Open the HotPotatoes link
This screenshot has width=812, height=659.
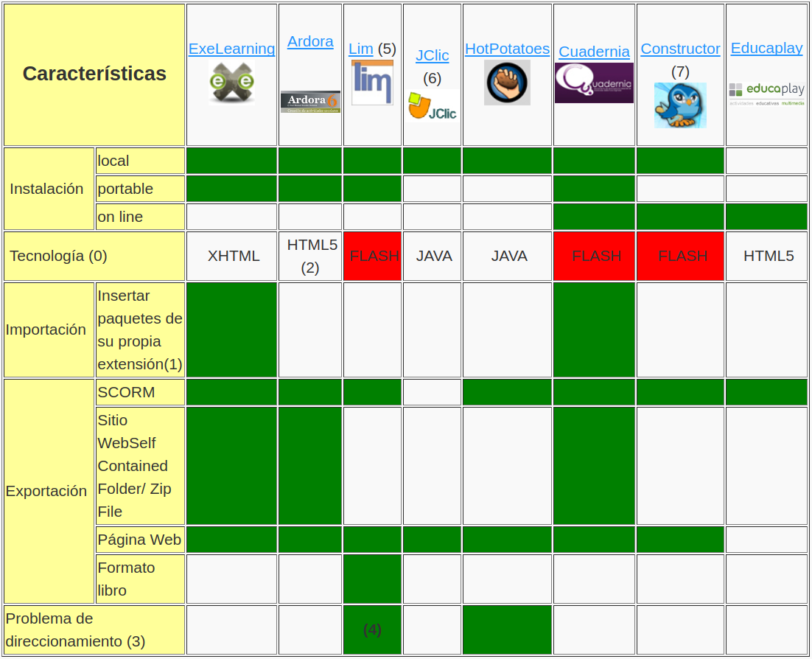click(507, 49)
